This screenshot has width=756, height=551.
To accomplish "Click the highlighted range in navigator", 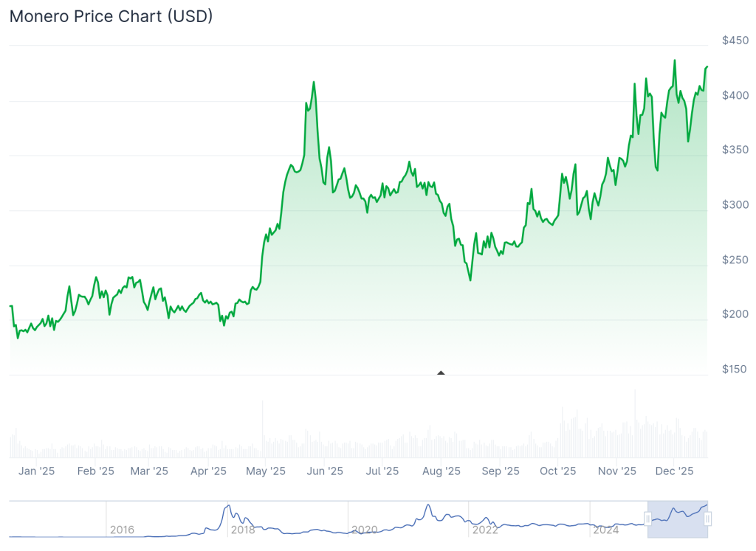I will [x=678, y=519].
